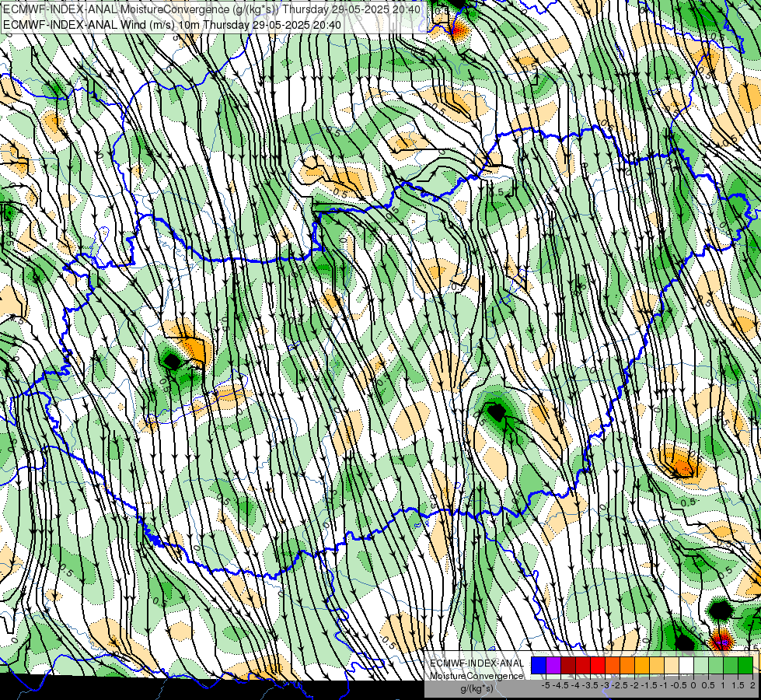Click the MoistureConvergence title line at top
The width and height of the screenshot is (761, 700).
pyautogui.click(x=211, y=9)
